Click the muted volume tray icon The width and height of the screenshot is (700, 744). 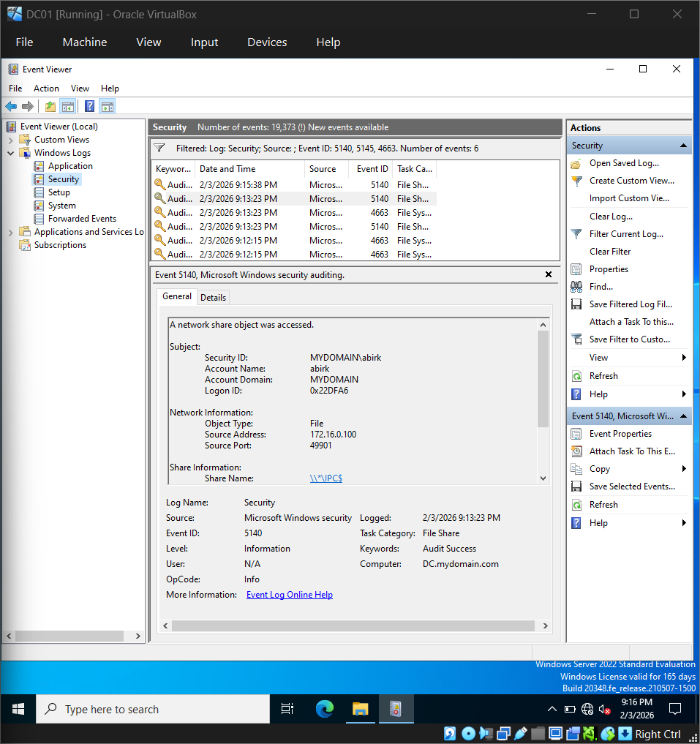(x=605, y=710)
